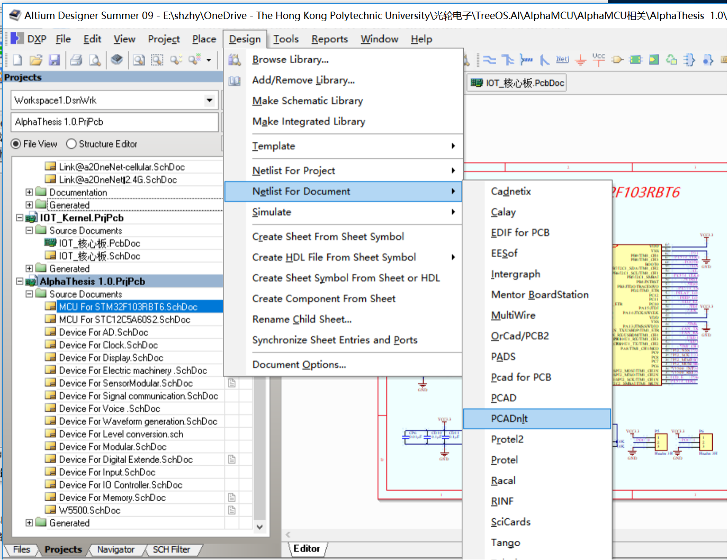Select the Structure Editor radio button
Viewport: 728px width, 560px height.
(x=71, y=144)
